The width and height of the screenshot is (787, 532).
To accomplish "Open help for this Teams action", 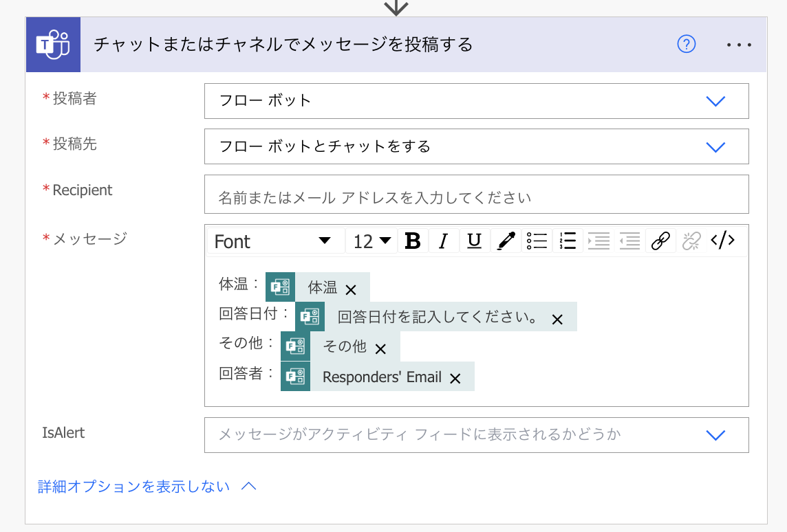I will coord(686,44).
